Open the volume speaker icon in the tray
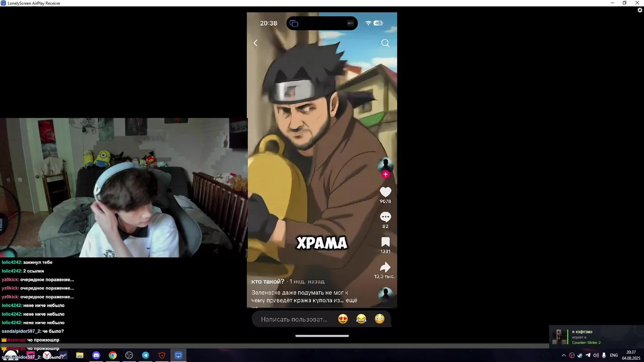This screenshot has width=644, height=362. pos(596,355)
